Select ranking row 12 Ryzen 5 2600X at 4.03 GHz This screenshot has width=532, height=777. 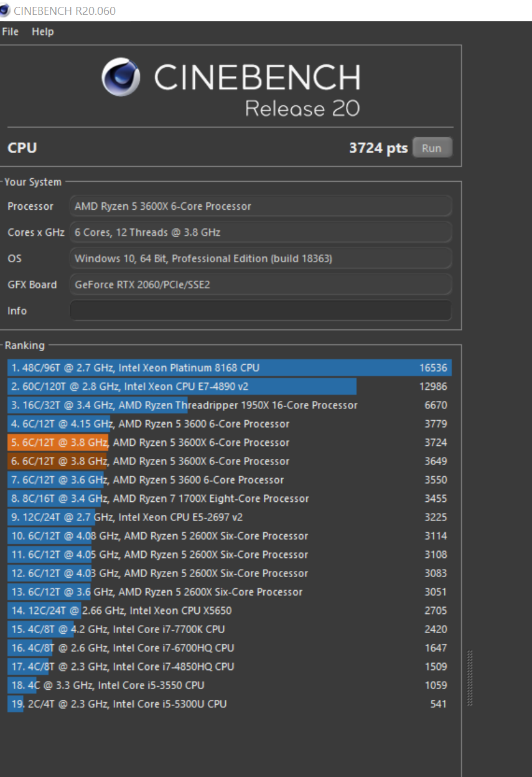[x=230, y=573]
